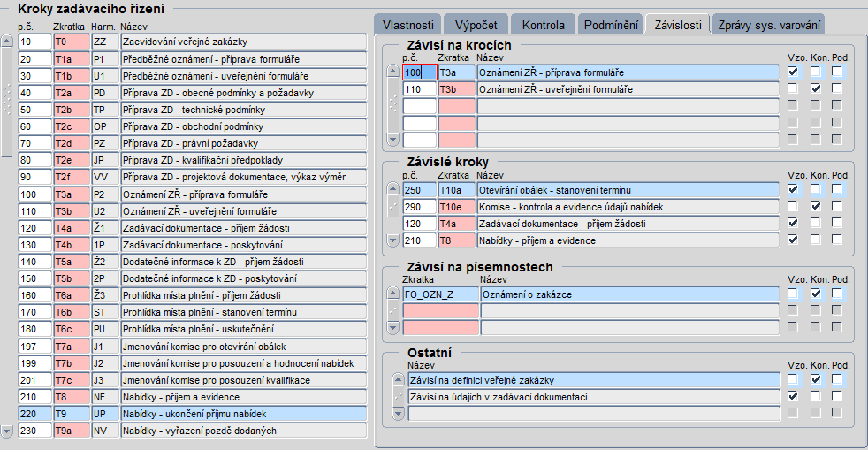Viewport: 868px width, 450px height.
Task: Open the Kontrola tab
Action: (x=543, y=25)
